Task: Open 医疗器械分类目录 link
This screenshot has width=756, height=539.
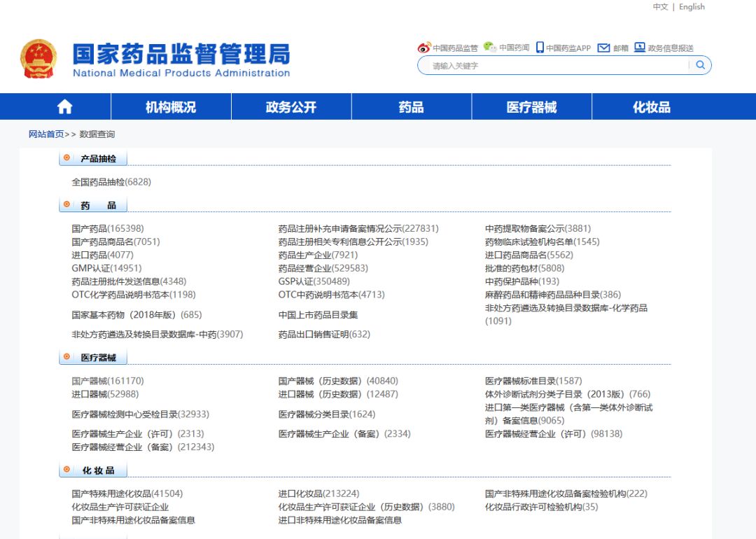Action: coord(327,414)
